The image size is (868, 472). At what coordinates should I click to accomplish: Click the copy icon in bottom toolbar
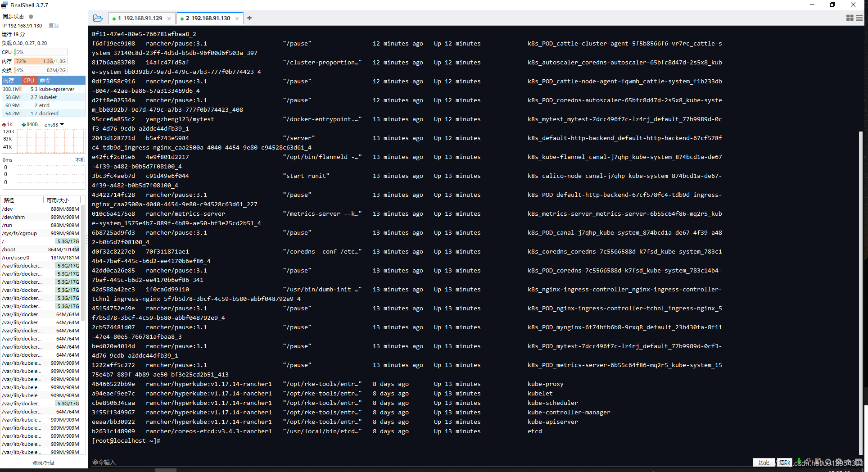(809, 462)
